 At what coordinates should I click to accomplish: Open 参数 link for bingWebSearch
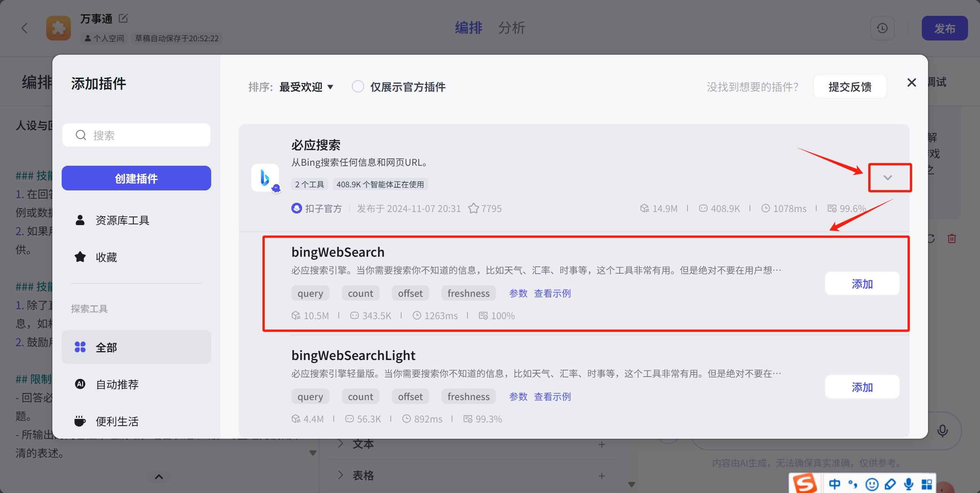pyautogui.click(x=518, y=293)
